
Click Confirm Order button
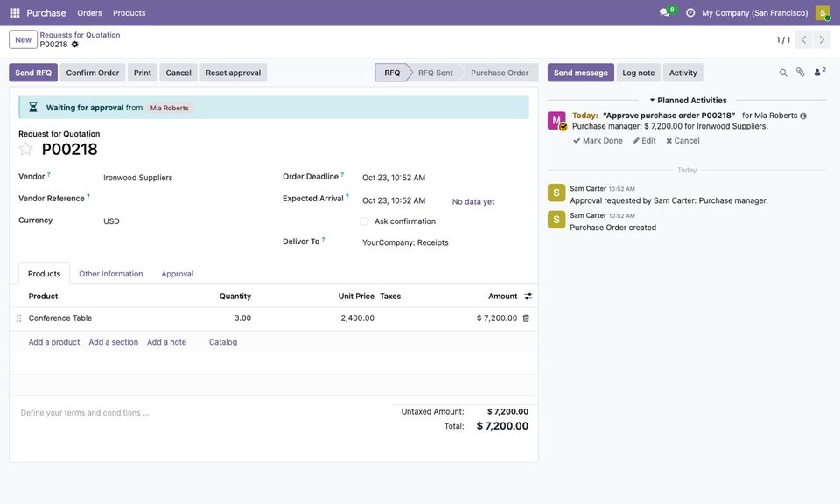click(93, 73)
